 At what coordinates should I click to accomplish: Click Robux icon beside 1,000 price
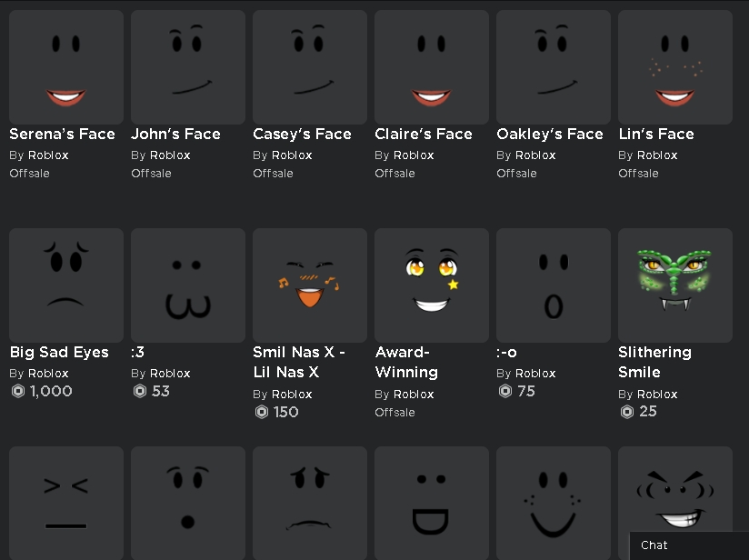(x=18, y=391)
